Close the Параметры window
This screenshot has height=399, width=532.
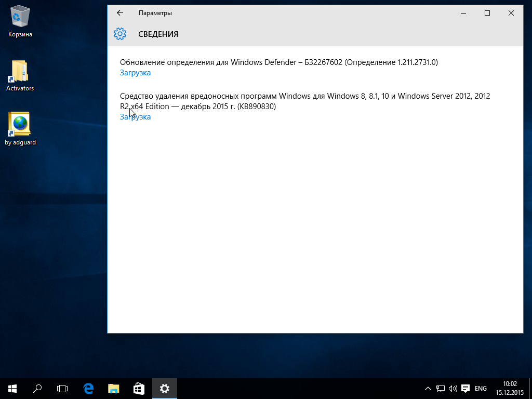[511, 13]
